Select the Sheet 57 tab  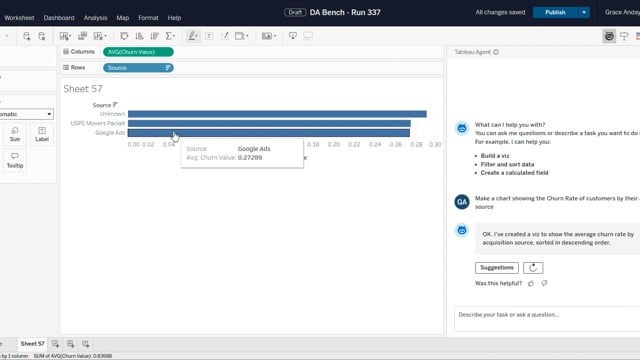coord(32,344)
